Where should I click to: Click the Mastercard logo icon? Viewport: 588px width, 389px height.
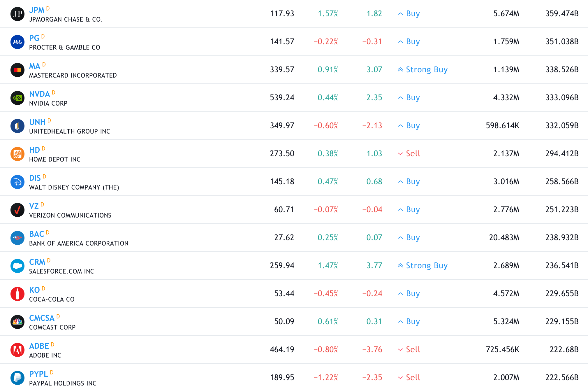(x=17, y=70)
